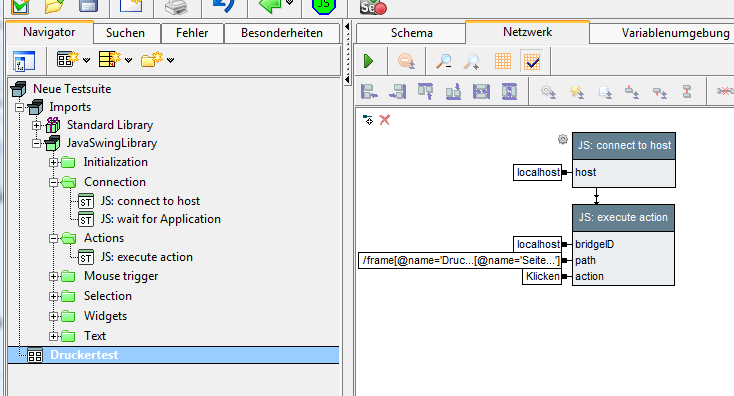The height and width of the screenshot is (396, 734).
Task: Click the printer icon in top toolbar
Action: pos(176,7)
